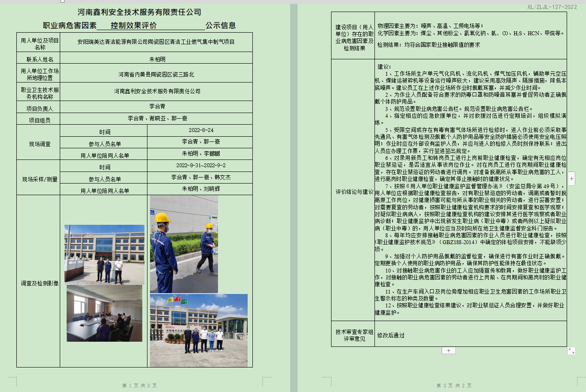
Task: Click the table resize handle with diagonal arrows
Action: click(571, 351)
